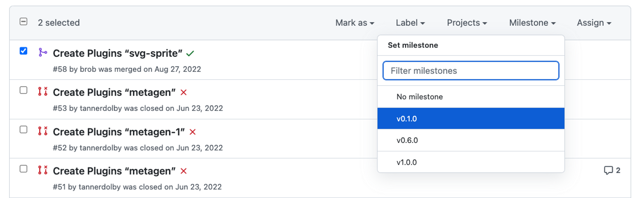The width and height of the screenshot is (644, 198).
Task: Open the Assign dropdown
Action: [x=594, y=23]
